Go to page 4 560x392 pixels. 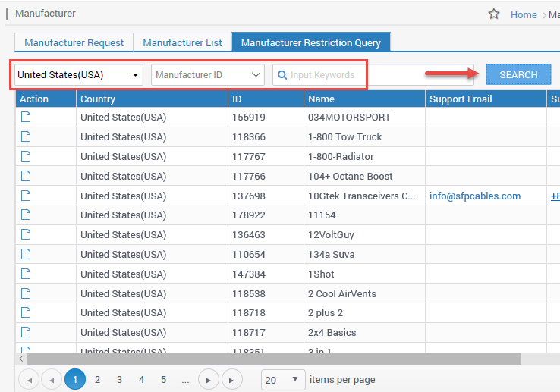click(x=141, y=380)
